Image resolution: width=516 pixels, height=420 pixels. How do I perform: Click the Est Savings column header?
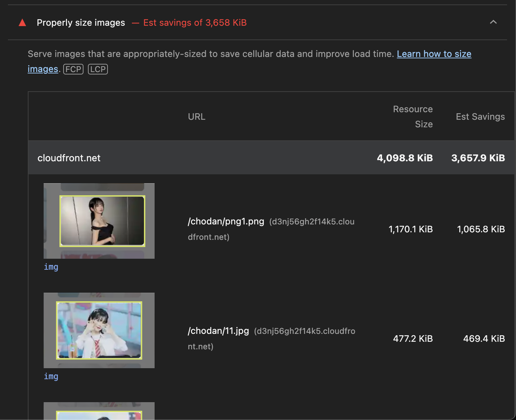tap(480, 117)
